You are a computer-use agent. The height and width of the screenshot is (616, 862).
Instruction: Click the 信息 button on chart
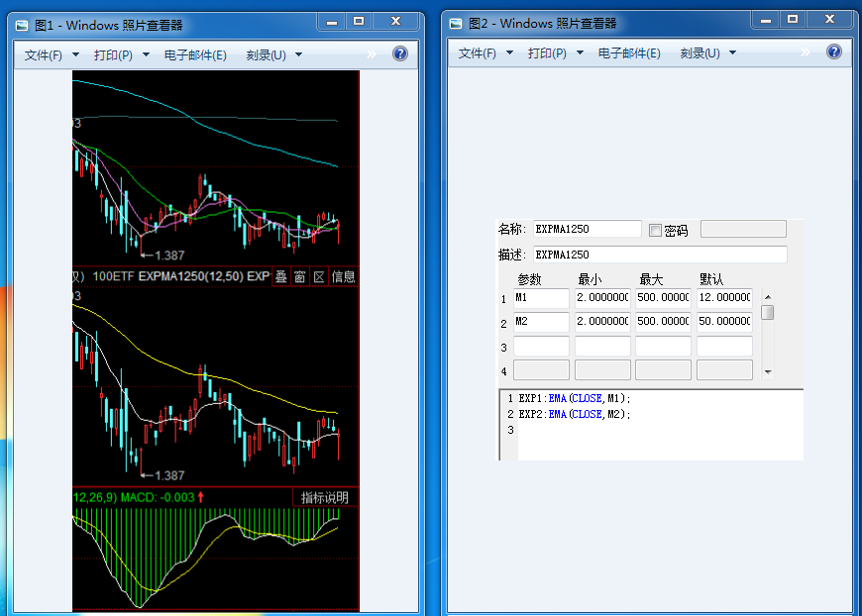[x=343, y=277]
